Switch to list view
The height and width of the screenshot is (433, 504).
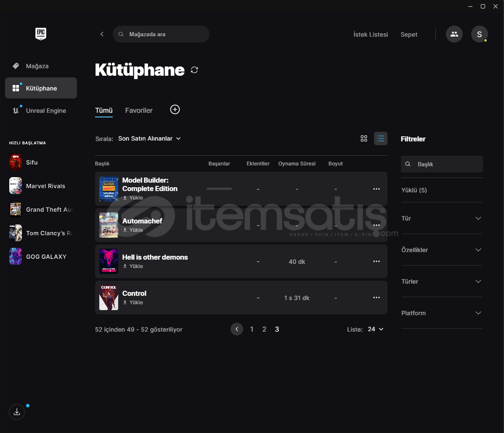[381, 138]
